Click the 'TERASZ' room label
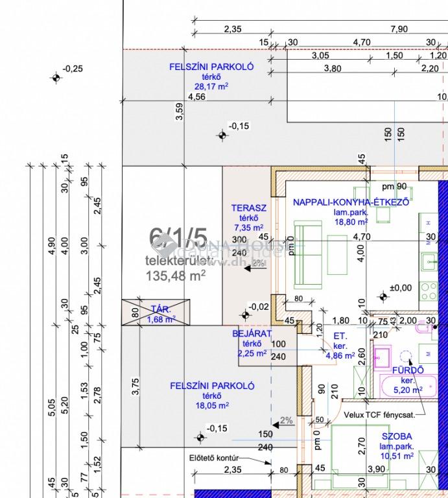The width and height of the screenshot is (448, 498). 248,208
